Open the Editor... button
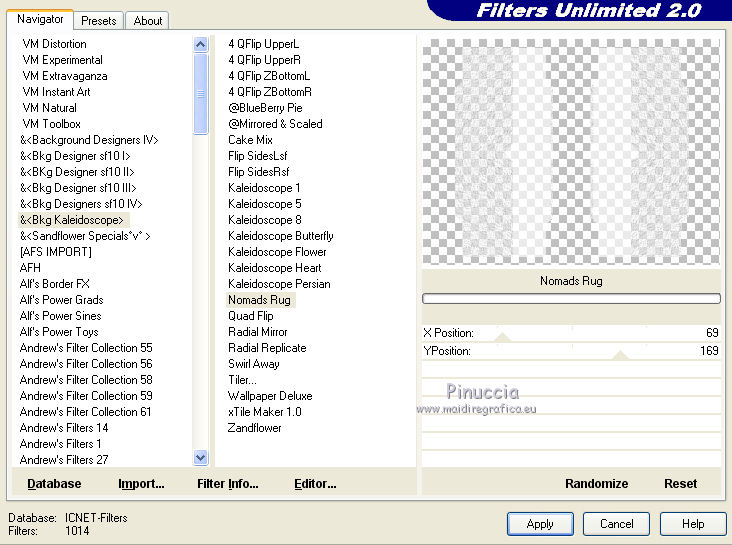 315,483
